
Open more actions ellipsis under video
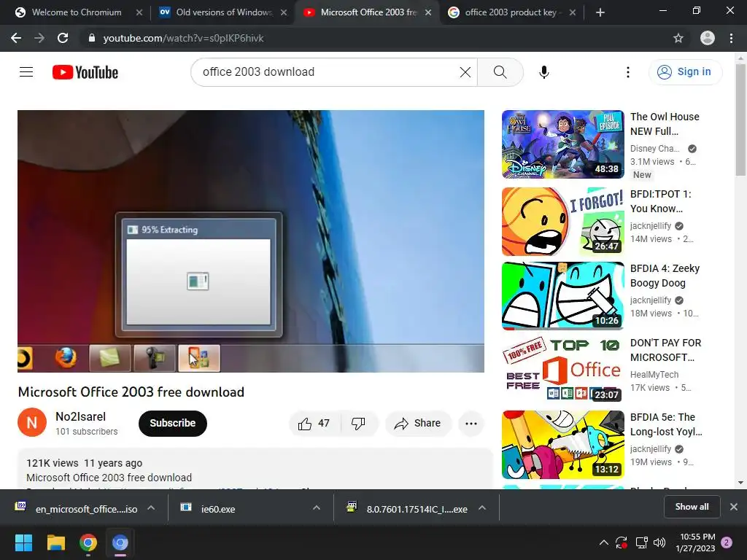coord(471,424)
